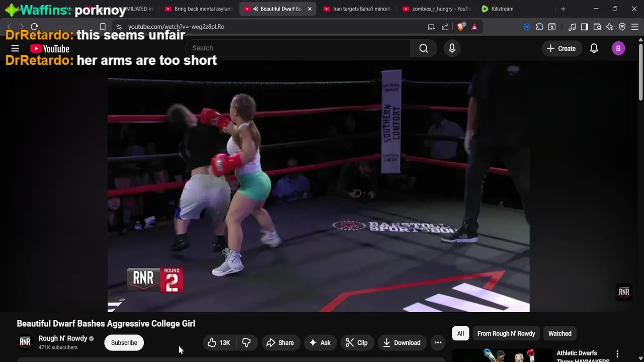Switch to 'zombies_r_hungry - YouTube' tab
This screenshot has width=644, height=362.
(437, 9)
